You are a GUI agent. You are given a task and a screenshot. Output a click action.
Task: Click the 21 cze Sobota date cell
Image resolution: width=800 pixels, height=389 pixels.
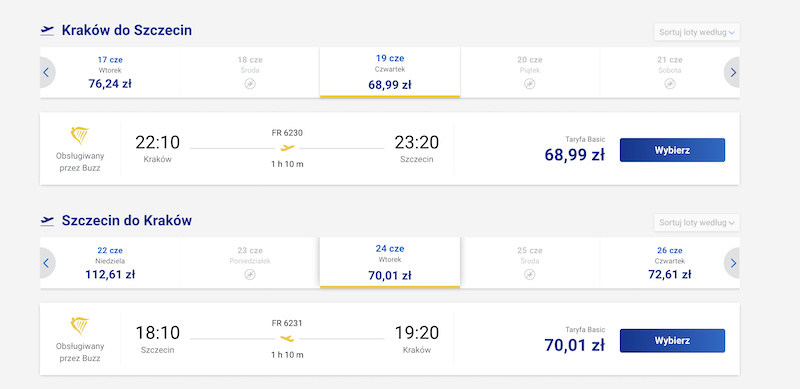(x=670, y=72)
